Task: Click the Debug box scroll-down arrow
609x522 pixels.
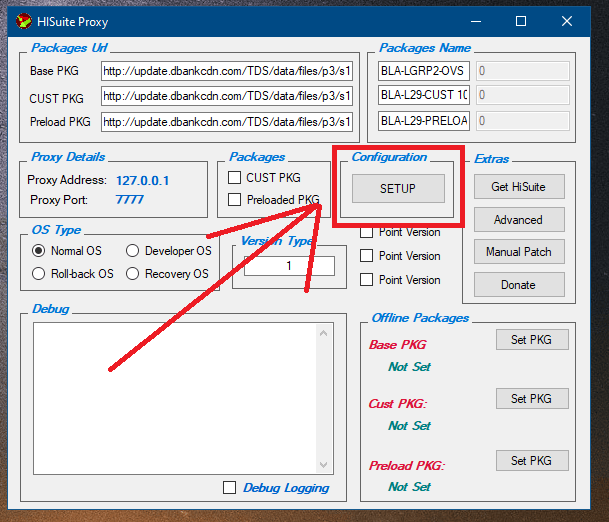Action: 324,465
